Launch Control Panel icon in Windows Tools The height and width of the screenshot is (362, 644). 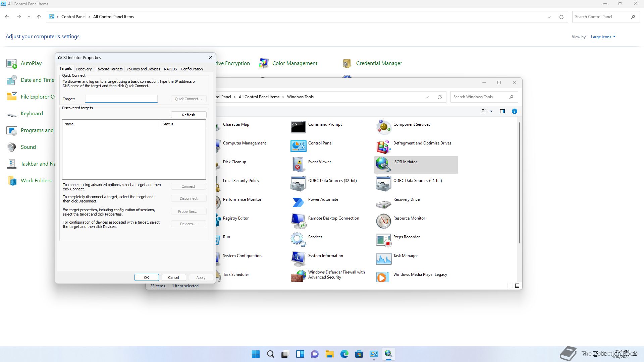click(x=298, y=146)
